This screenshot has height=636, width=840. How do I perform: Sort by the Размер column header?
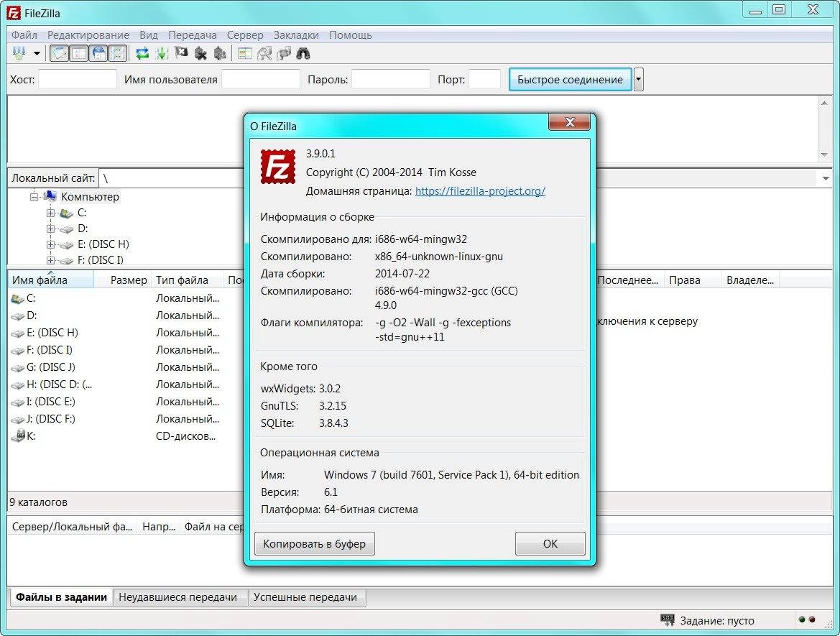tap(123, 280)
